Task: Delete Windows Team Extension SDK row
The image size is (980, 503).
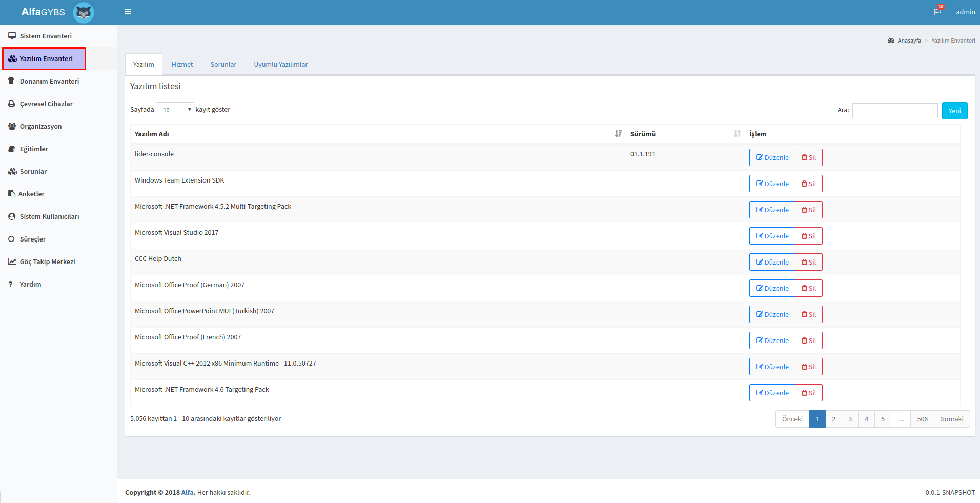Action: 809,184
